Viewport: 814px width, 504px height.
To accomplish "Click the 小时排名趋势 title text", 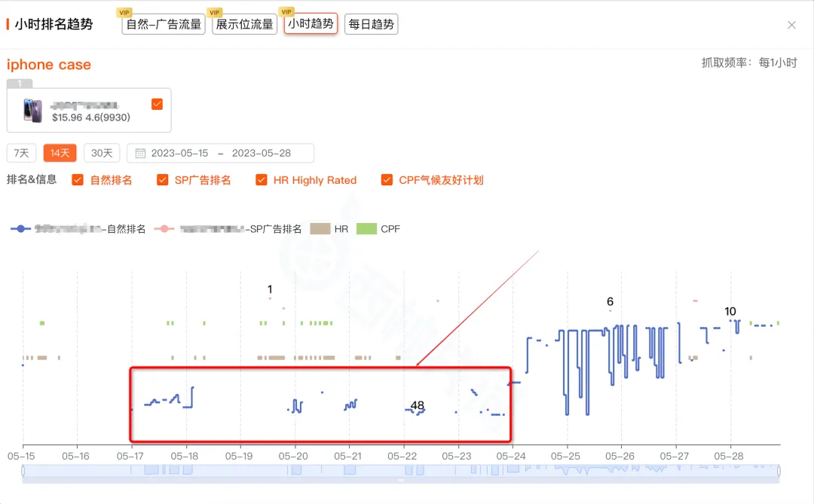I will tap(54, 24).
